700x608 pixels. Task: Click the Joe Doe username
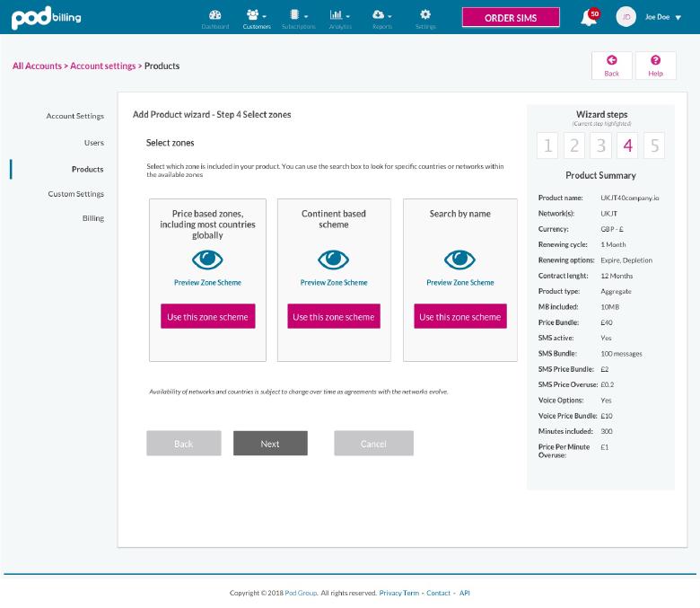click(657, 17)
